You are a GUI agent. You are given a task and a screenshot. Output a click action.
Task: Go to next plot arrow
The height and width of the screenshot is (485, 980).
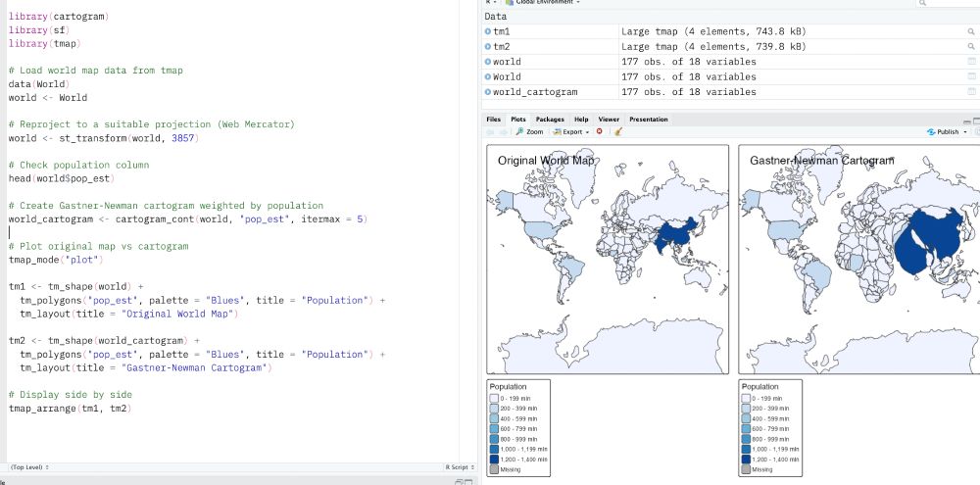point(503,132)
